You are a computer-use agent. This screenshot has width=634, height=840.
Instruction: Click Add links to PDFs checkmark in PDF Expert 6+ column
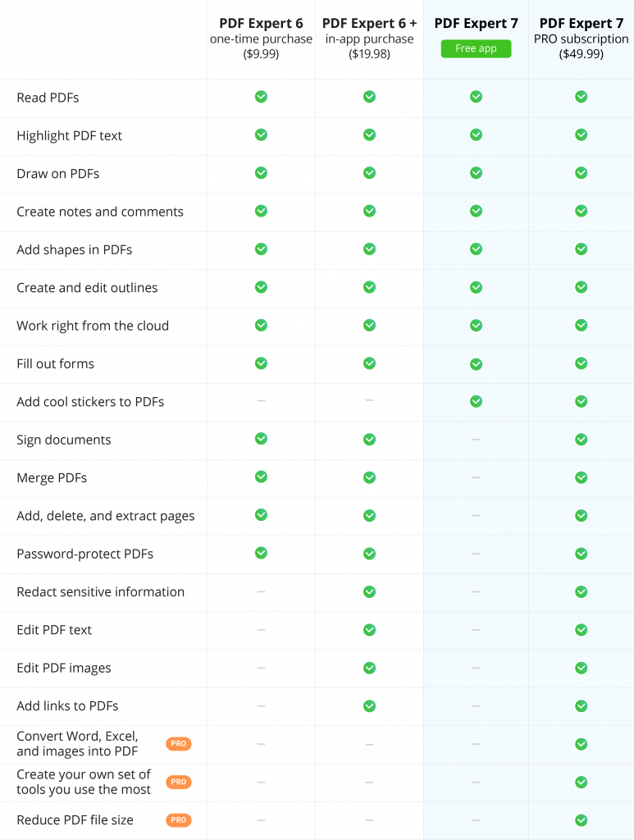coord(369,706)
